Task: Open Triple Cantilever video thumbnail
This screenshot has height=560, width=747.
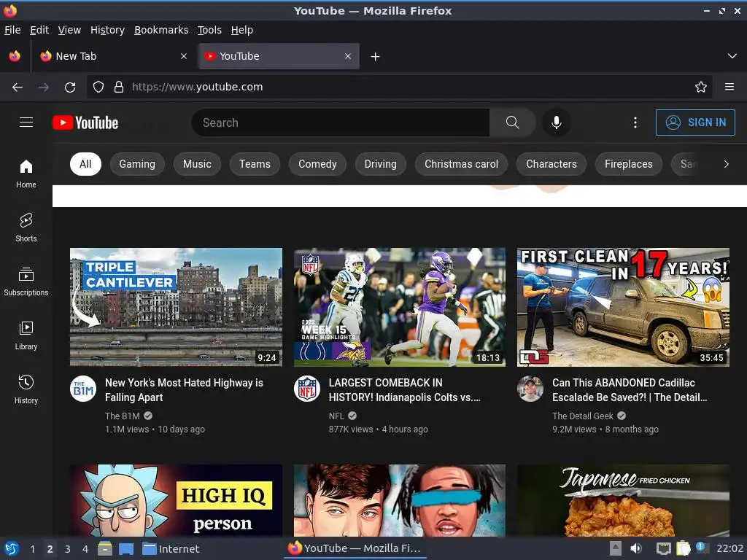Action: (x=176, y=307)
